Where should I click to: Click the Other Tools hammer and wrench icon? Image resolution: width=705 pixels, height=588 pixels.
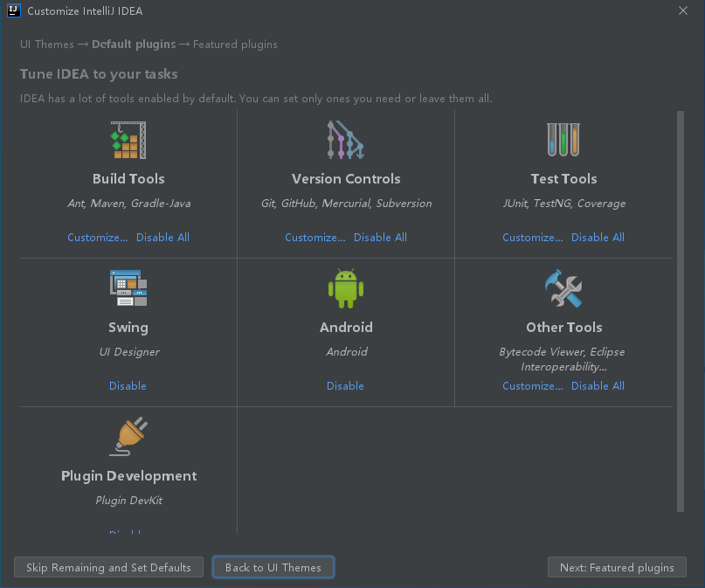tap(563, 288)
